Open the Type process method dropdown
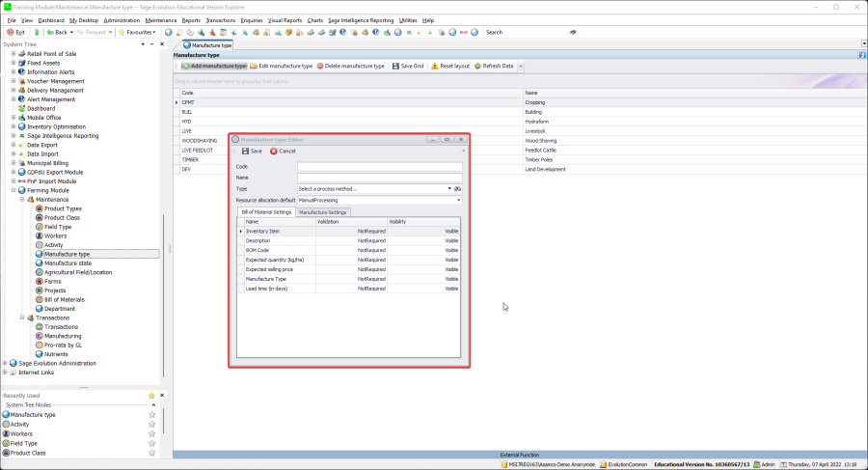The height and width of the screenshot is (470, 868). (x=448, y=188)
